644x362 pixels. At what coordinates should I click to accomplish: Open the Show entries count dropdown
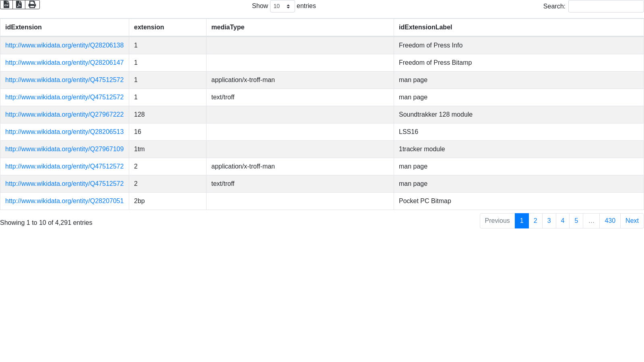[282, 6]
